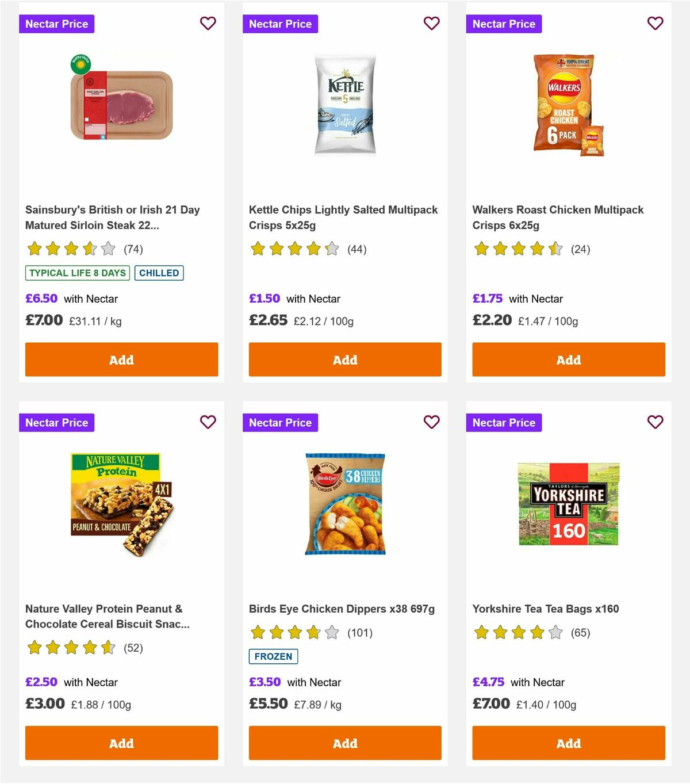
Task: Open the Walkers Roast Chicken Multipack product page
Action: (x=557, y=217)
